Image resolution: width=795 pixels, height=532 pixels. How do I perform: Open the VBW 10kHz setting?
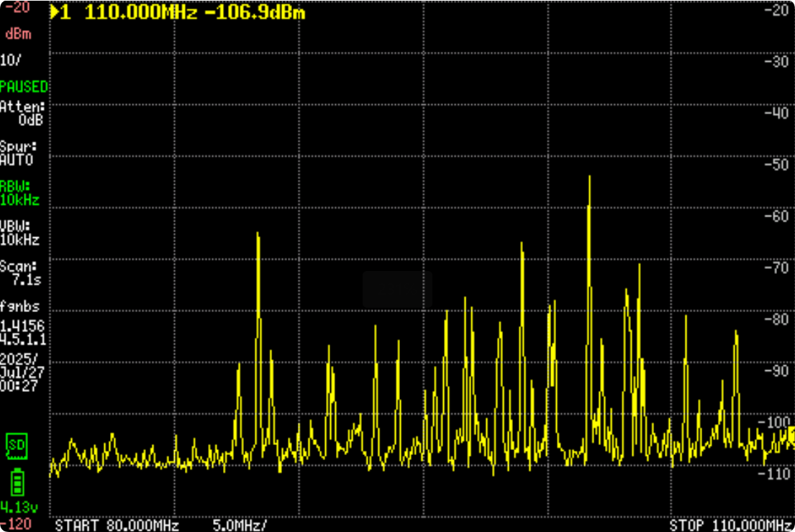point(20,234)
